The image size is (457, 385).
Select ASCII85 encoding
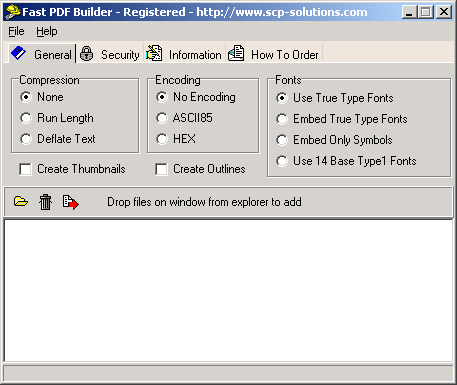pyautogui.click(x=162, y=118)
